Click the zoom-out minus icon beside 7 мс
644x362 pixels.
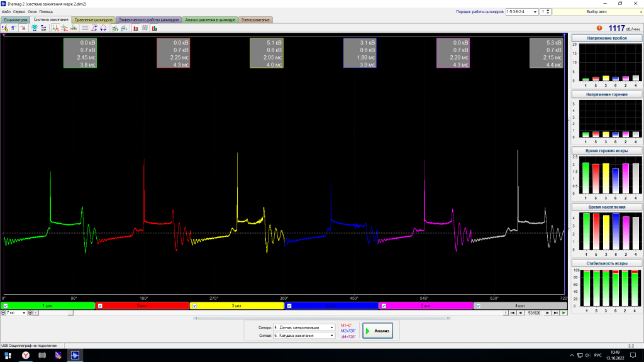(x=3, y=313)
